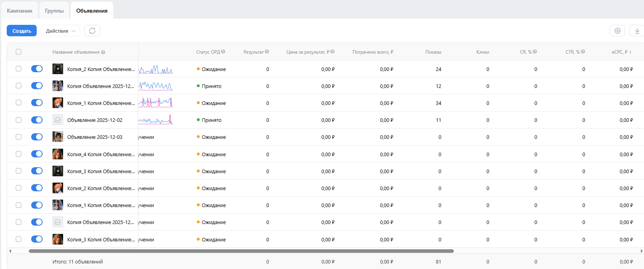Click help icon next to CTR, %
644x269 pixels.
583,52
